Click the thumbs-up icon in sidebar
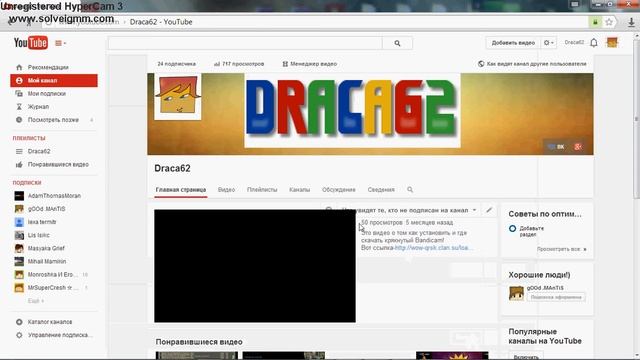 pos(19,164)
